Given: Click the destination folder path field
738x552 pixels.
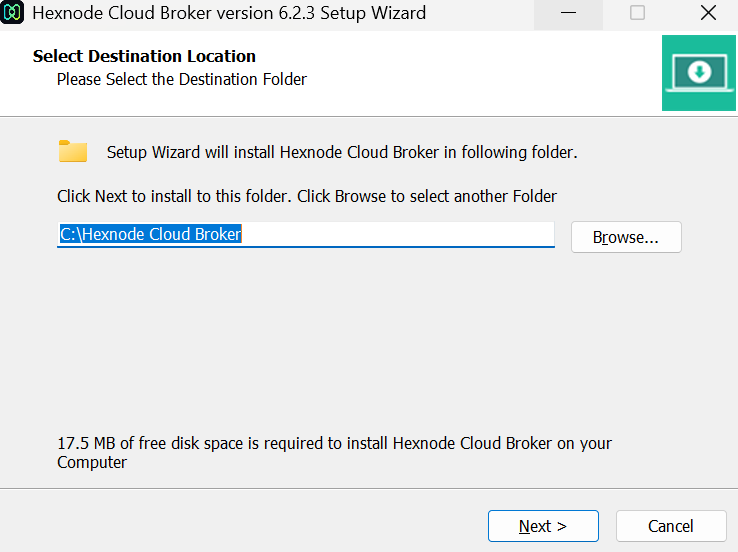Looking at the screenshot, I should 306,234.
